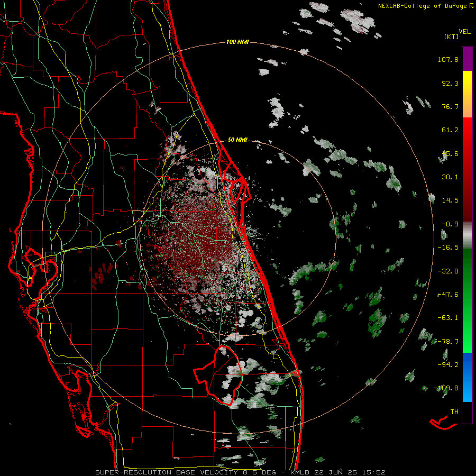
Task: Click the -63.1 velocity scale value
Action: click(x=448, y=318)
